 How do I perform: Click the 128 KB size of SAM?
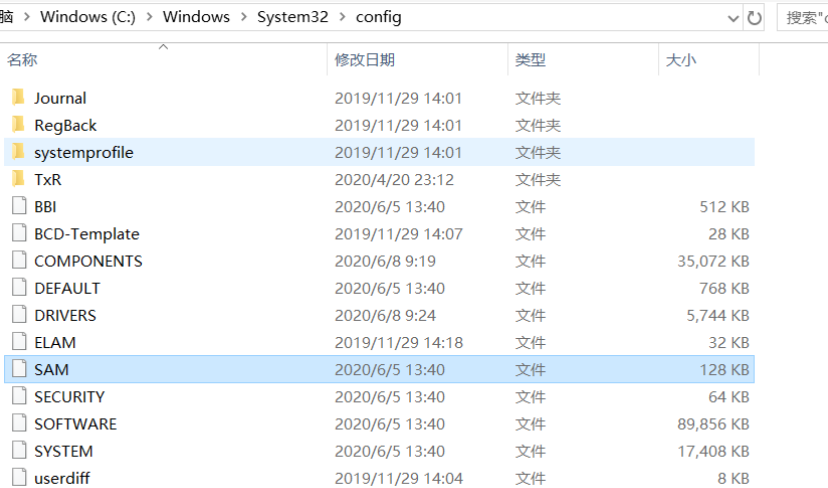tap(724, 370)
